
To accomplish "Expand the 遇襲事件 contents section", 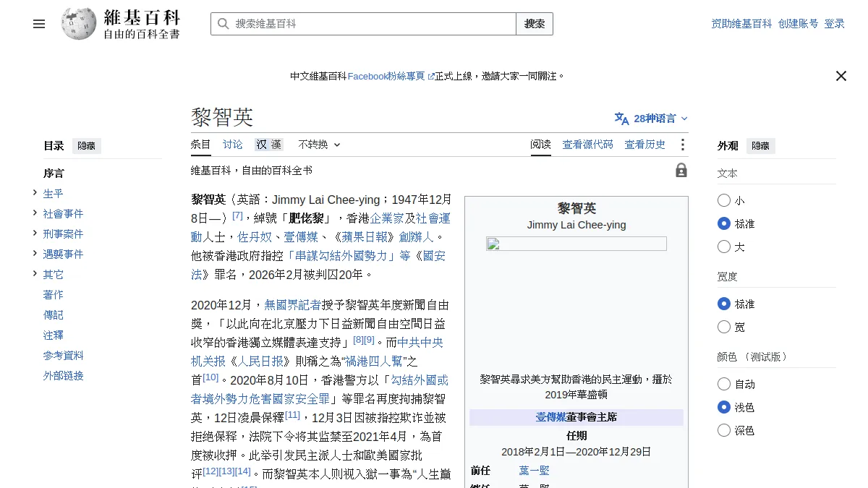I will point(35,253).
